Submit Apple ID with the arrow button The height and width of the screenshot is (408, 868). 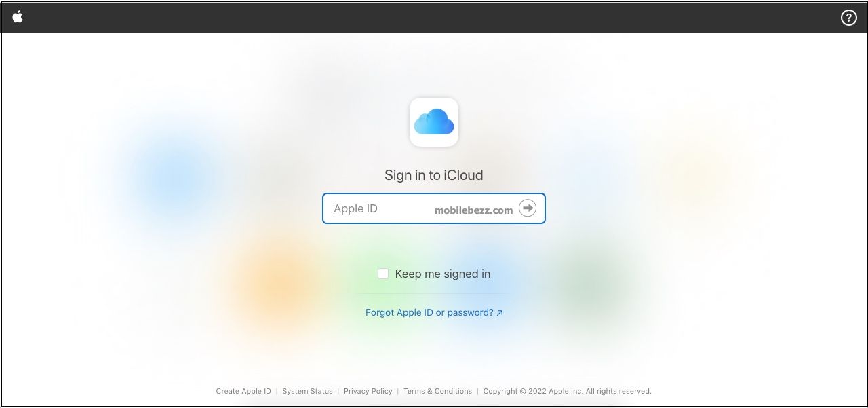pyautogui.click(x=528, y=208)
